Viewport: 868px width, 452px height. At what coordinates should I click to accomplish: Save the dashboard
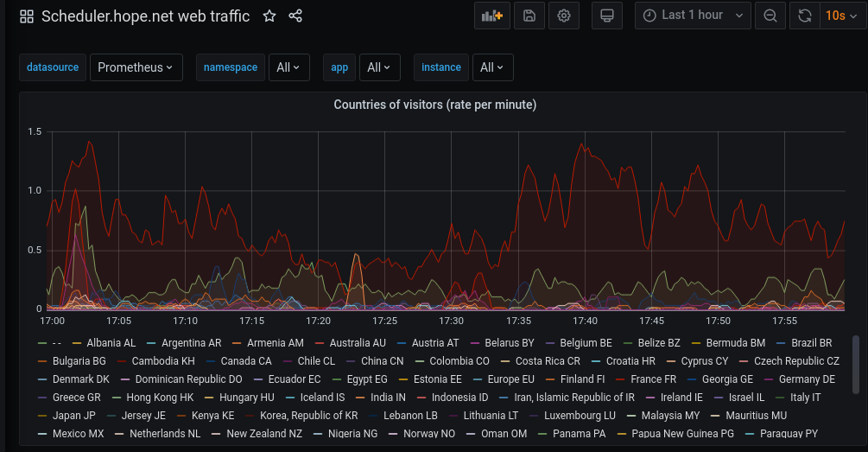pyautogui.click(x=529, y=16)
